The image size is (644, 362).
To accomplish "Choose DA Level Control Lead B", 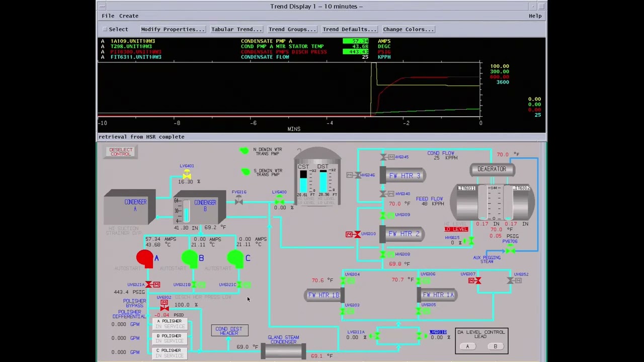I will pyautogui.click(x=495, y=346).
